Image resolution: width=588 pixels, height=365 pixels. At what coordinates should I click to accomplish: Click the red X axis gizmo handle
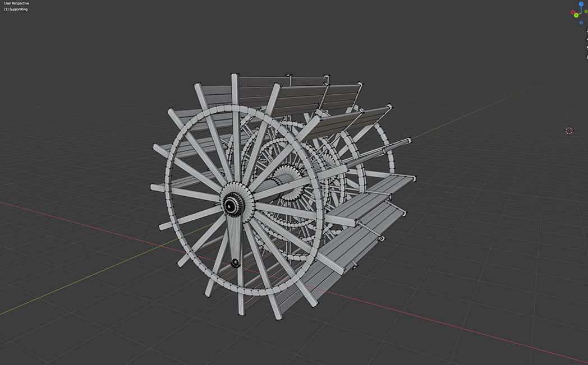tap(572, 12)
